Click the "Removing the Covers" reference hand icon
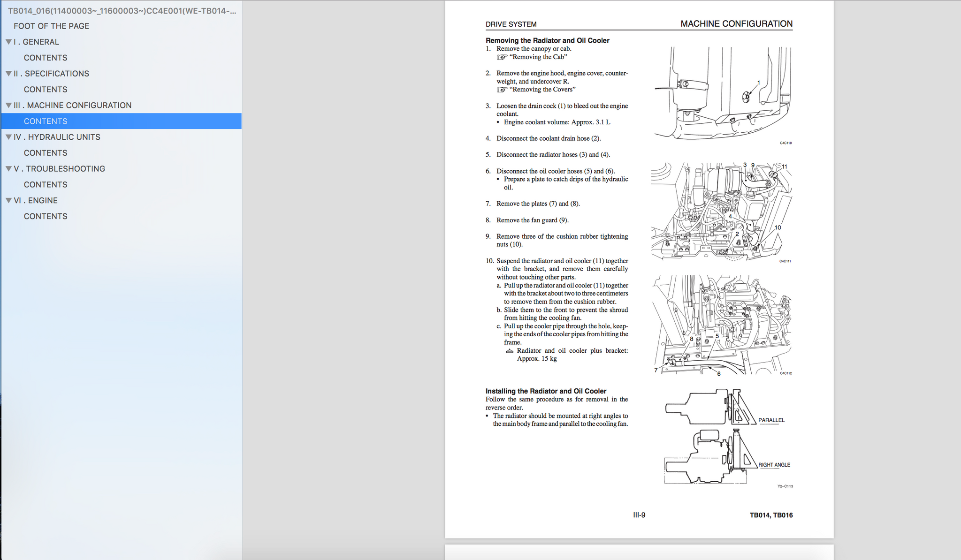The image size is (961, 560). [502, 90]
